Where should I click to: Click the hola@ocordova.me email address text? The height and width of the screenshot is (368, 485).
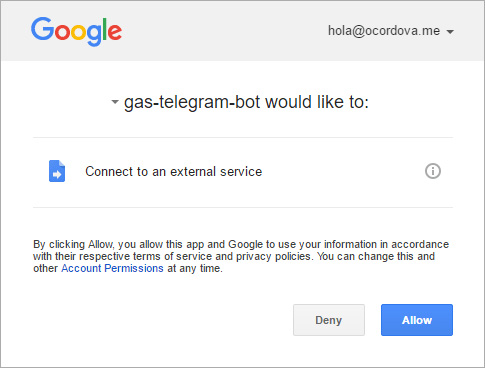point(384,31)
